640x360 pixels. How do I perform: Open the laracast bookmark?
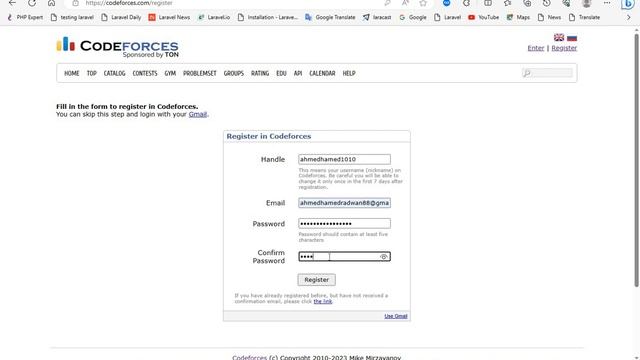[377, 17]
